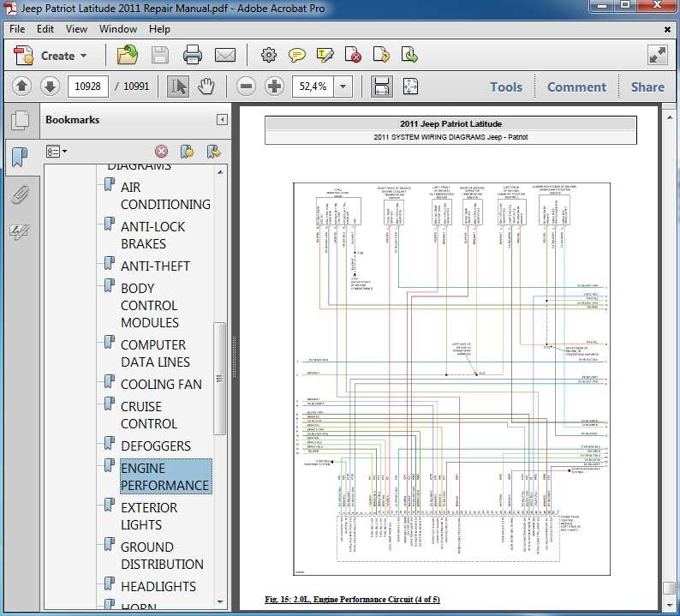Add a sticky note comment
Viewport: 680px width, 616px height.
pyautogui.click(x=297, y=55)
